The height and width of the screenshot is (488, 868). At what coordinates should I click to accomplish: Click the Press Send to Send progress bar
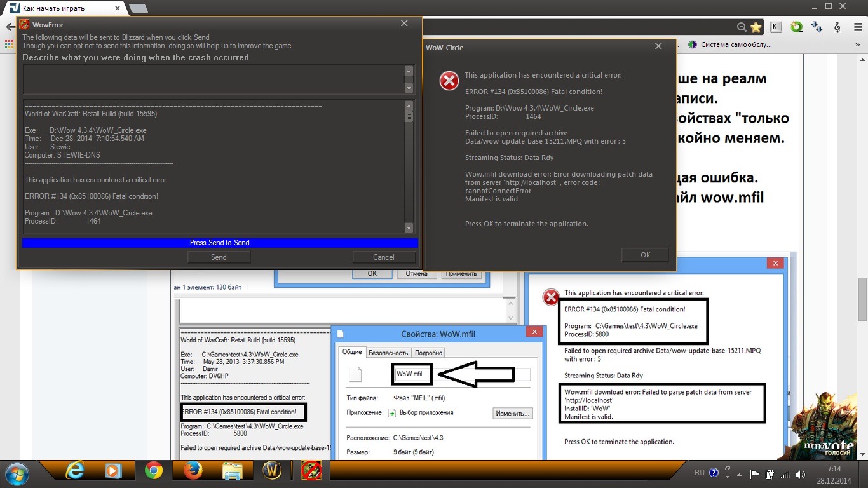(220, 243)
